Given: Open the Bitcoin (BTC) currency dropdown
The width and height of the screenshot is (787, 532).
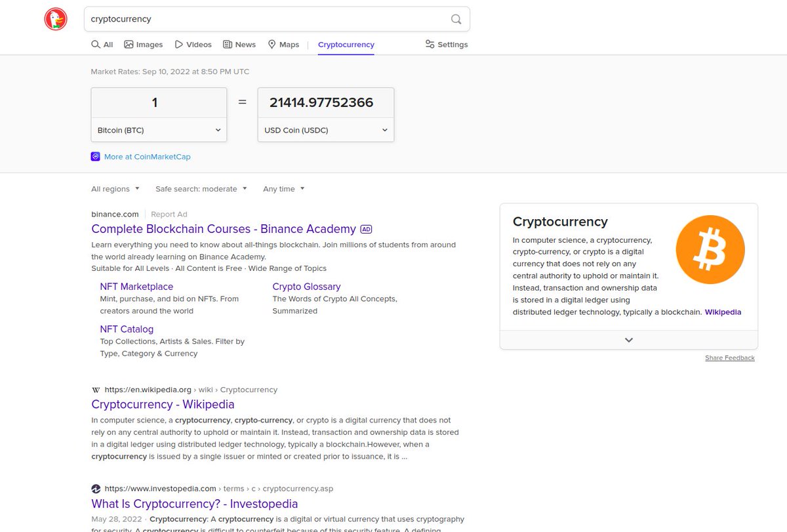Looking at the screenshot, I should click(159, 130).
